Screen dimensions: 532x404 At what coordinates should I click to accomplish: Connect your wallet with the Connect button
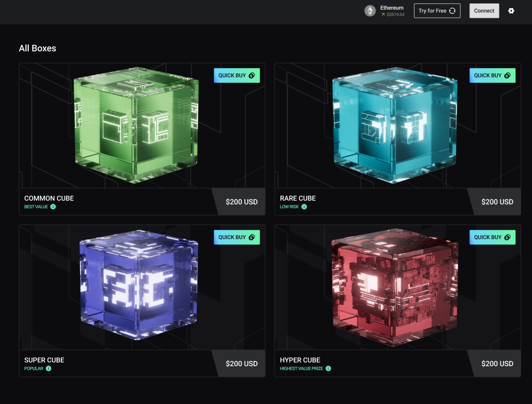[x=484, y=11]
